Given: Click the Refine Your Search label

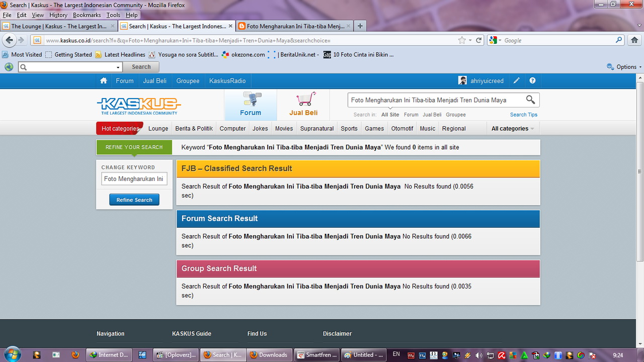Looking at the screenshot, I should pos(134,147).
